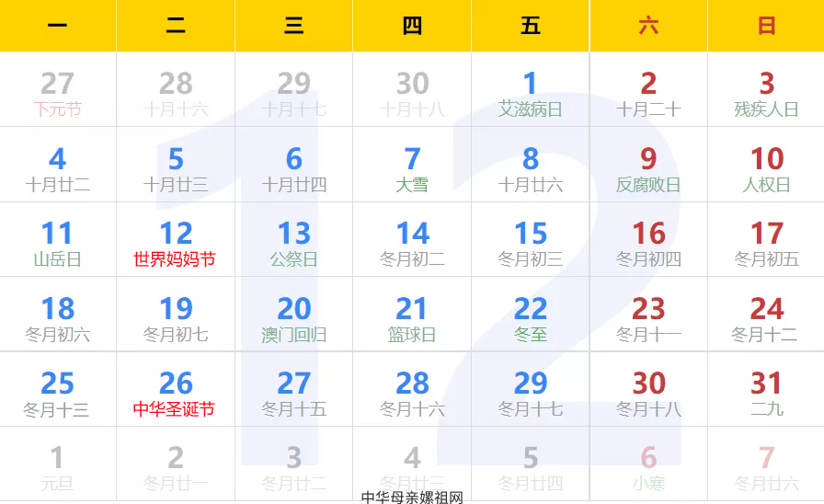Click the Friday header 五
Image resolution: width=824 pixels, height=504 pixels.
(531, 25)
